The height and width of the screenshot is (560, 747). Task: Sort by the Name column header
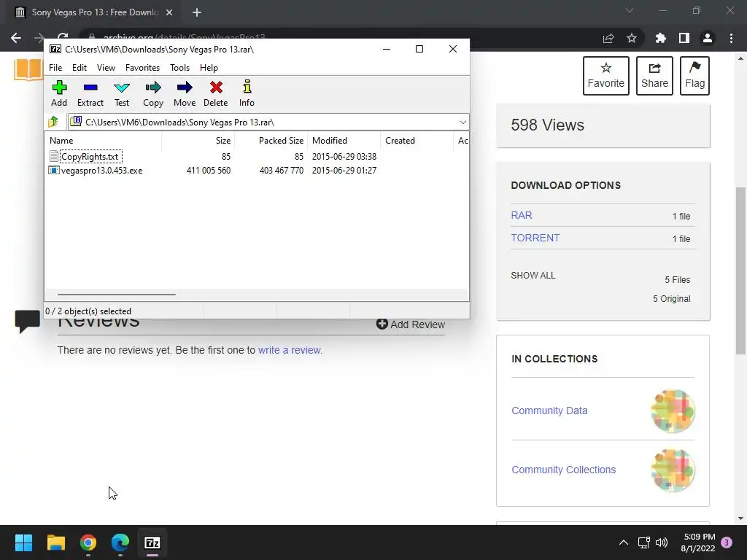pyautogui.click(x=103, y=141)
